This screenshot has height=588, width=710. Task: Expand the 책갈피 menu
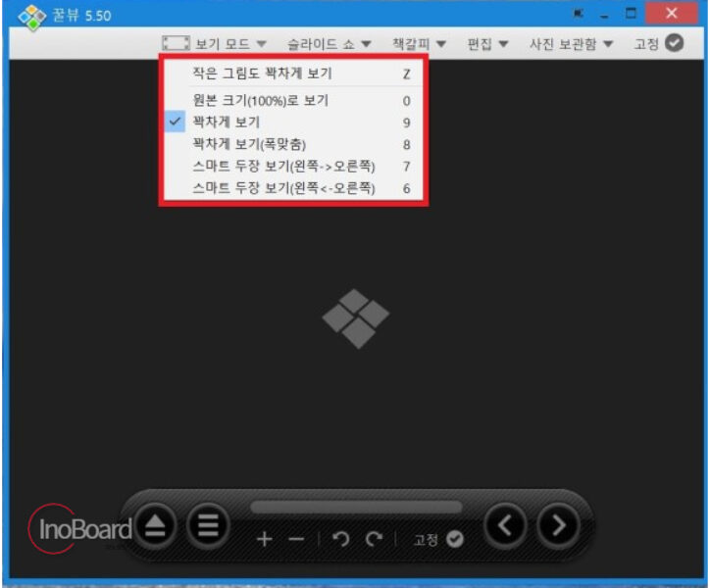[419, 44]
